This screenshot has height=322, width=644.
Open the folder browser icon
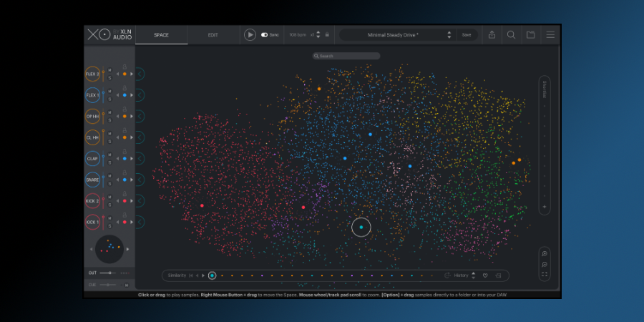pos(531,35)
